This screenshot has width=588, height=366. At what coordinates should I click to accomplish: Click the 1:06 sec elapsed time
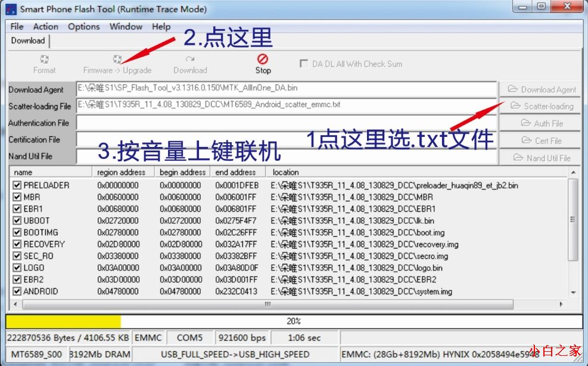click(304, 337)
